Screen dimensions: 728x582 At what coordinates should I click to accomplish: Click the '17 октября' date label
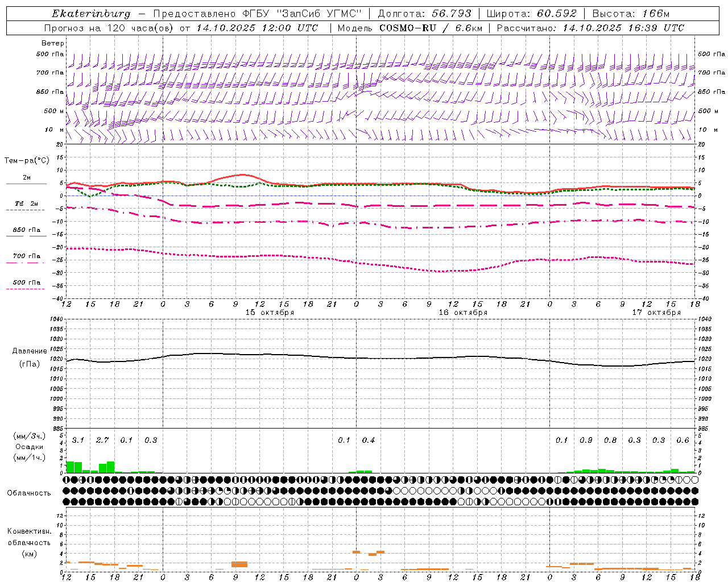(x=656, y=313)
